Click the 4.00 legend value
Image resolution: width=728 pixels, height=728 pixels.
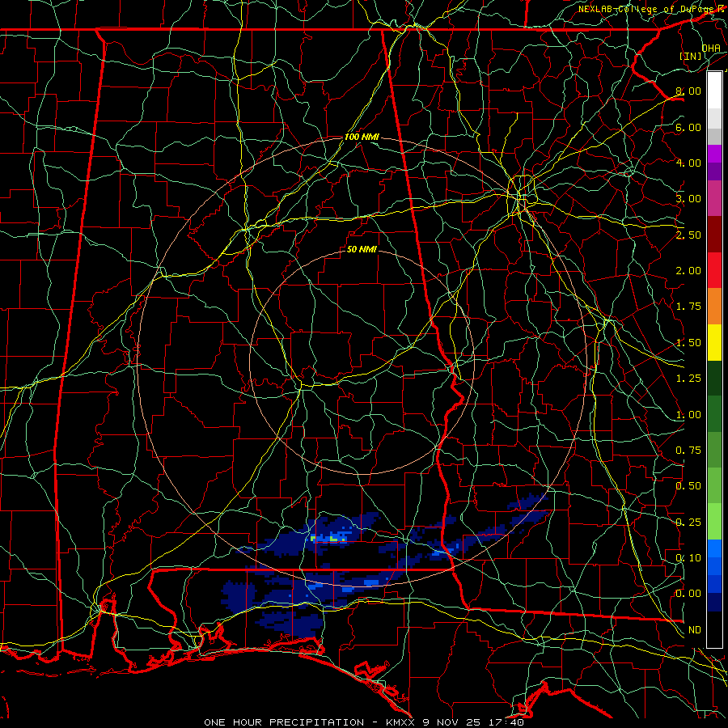coord(688,163)
